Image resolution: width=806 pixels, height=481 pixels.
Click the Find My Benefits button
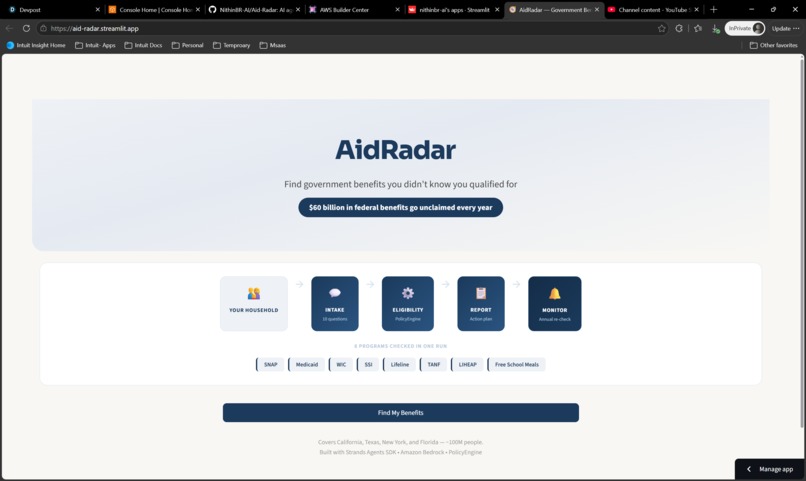coord(400,413)
